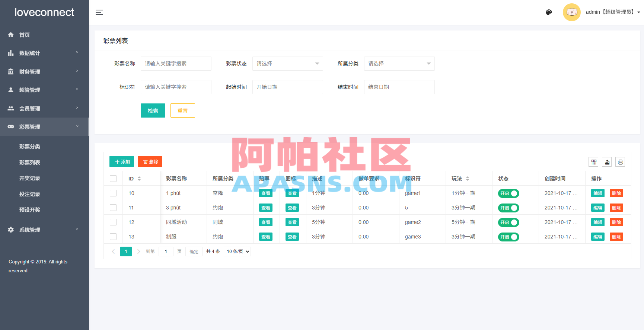The image size is (644, 330).
Task: Go to next page arrow
Action: pyautogui.click(x=138, y=251)
